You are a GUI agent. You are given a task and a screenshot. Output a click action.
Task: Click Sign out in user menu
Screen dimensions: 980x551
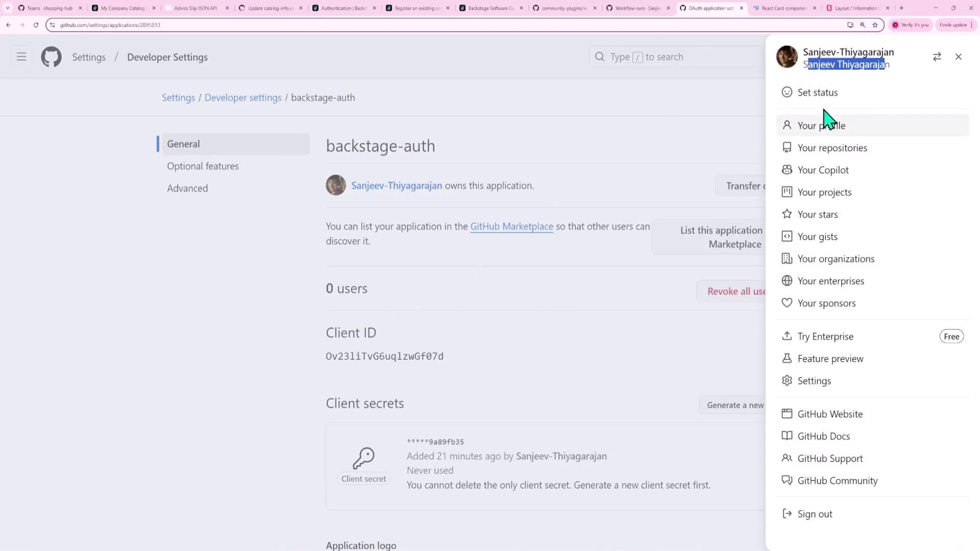[815, 514]
